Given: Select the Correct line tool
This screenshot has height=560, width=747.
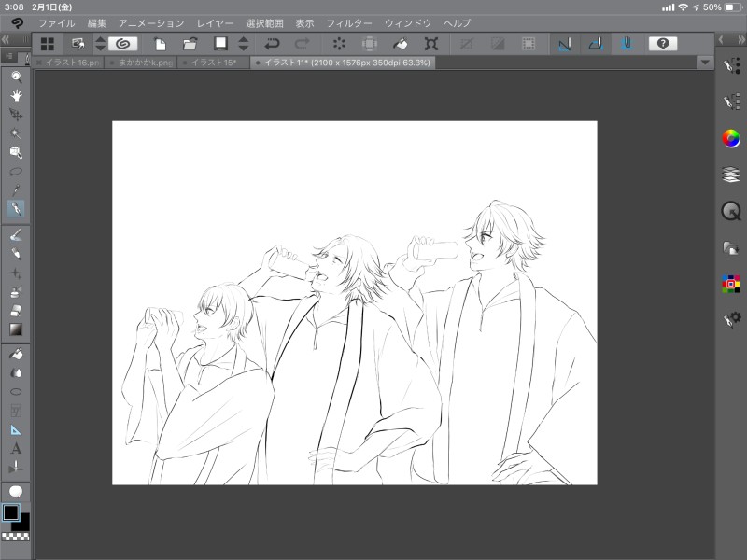Looking at the screenshot, I should coord(16,468).
